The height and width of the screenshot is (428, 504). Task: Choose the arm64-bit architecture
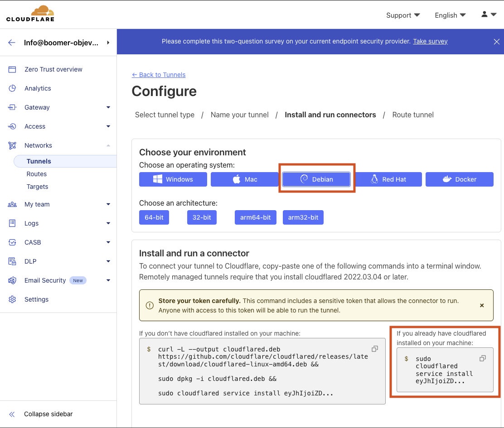[x=255, y=217]
